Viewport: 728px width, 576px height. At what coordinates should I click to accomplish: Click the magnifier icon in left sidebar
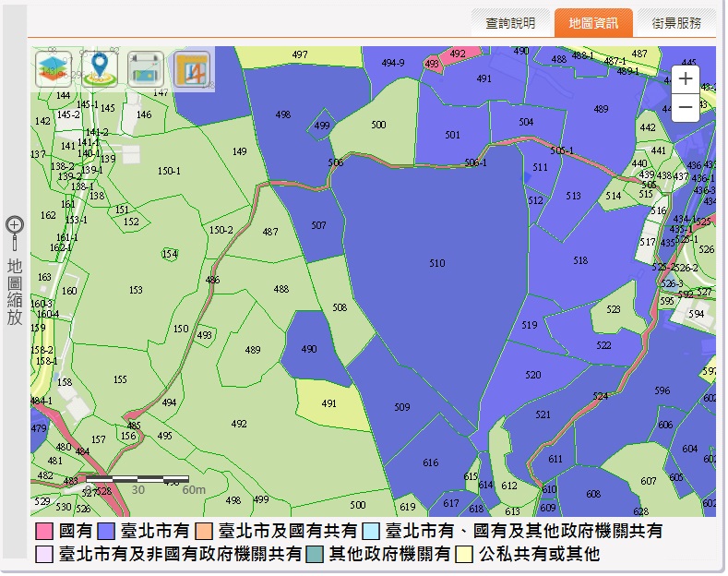(15, 224)
